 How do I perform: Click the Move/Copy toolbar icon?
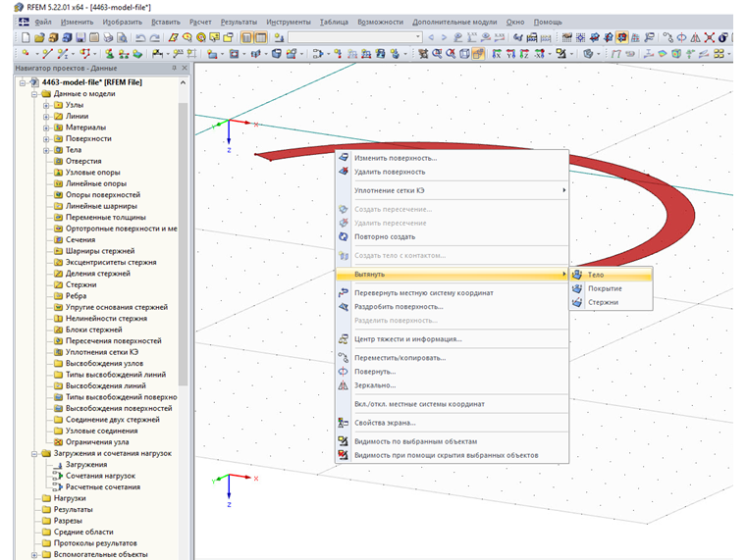coord(668,37)
